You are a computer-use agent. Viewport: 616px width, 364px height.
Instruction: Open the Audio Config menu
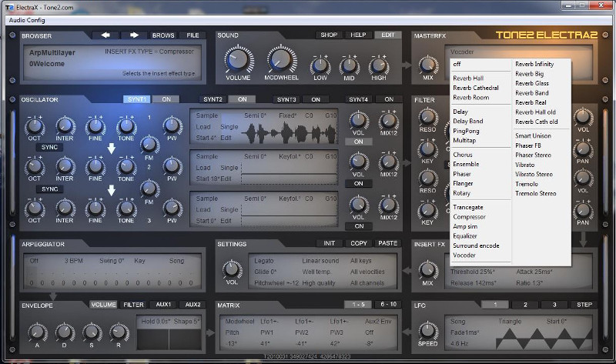coord(27,20)
